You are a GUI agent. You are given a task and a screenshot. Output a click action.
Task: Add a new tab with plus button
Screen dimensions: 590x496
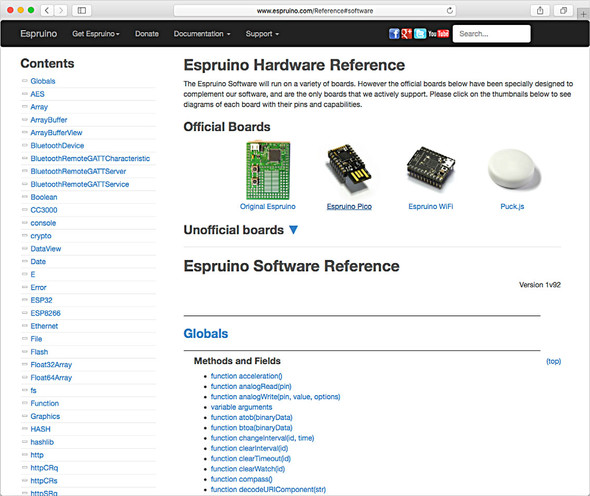583,14
